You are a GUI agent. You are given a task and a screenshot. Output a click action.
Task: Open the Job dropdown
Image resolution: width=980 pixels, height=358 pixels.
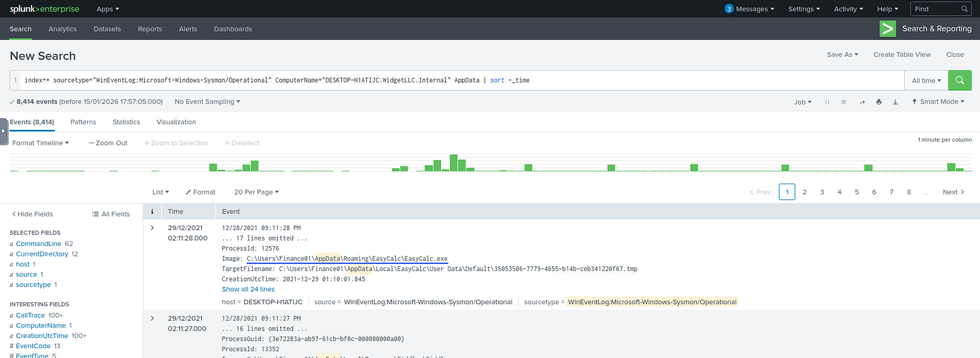(802, 102)
